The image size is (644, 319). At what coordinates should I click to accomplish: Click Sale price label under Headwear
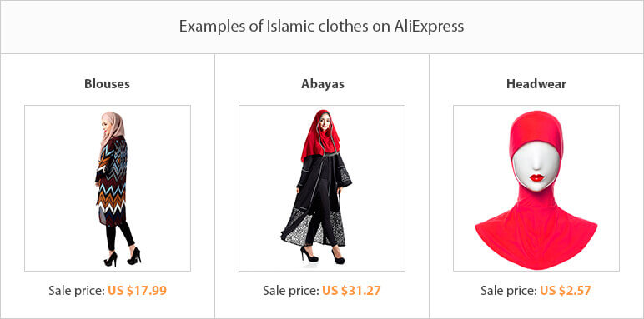tap(509, 291)
